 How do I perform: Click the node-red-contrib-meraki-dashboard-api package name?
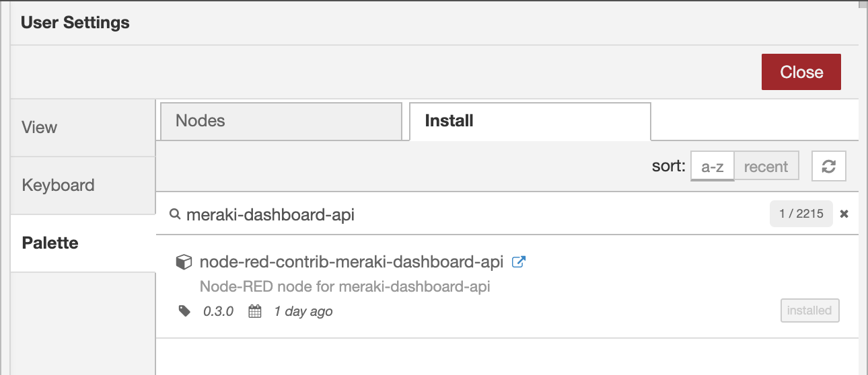pyautogui.click(x=351, y=262)
